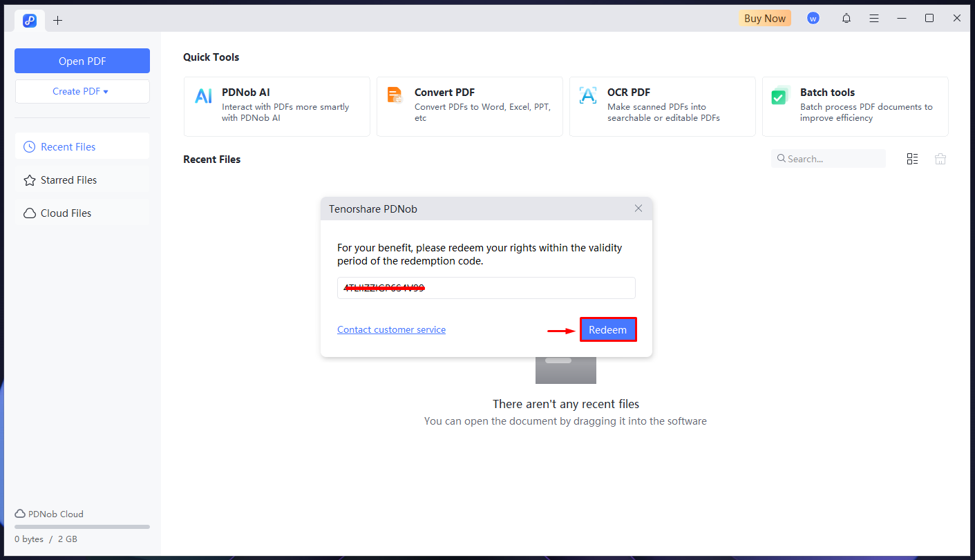
Task: Click the Batch tools green icon
Action: pyautogui.click(x=781, y=95)
